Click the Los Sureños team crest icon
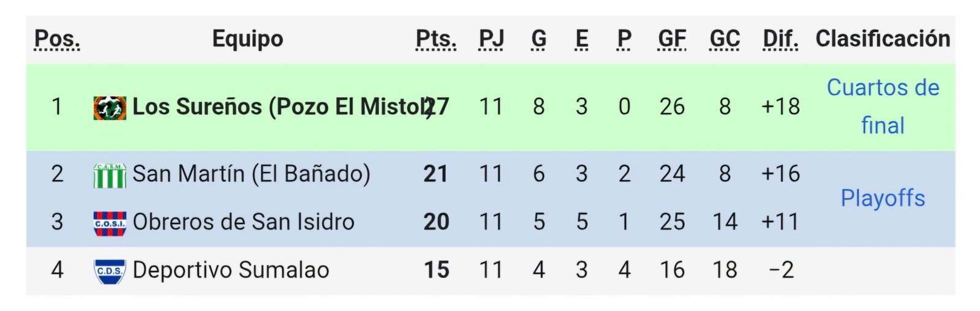The height and width of the screenshot is (311, 980). pyautogui.click(x=110, y=108)
